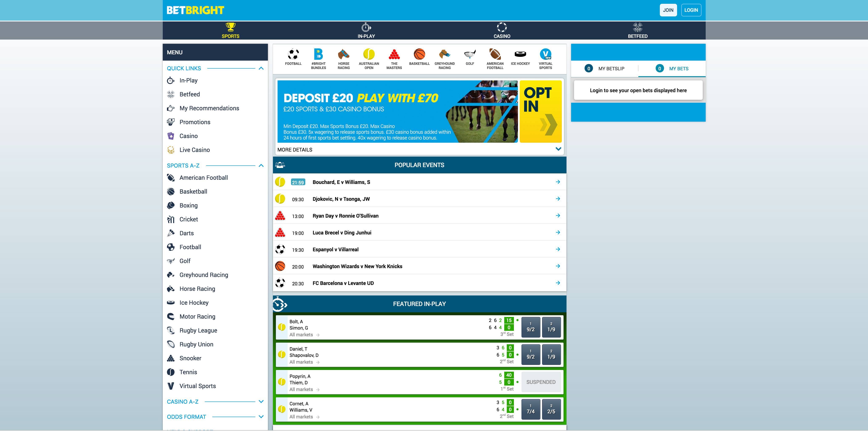
Task: Open Promotions in quick links
Action: click(x=188, y=122)
